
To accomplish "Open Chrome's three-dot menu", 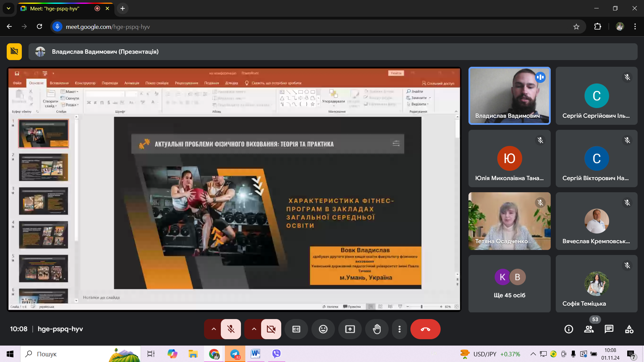I will click(x=635, y=27).
